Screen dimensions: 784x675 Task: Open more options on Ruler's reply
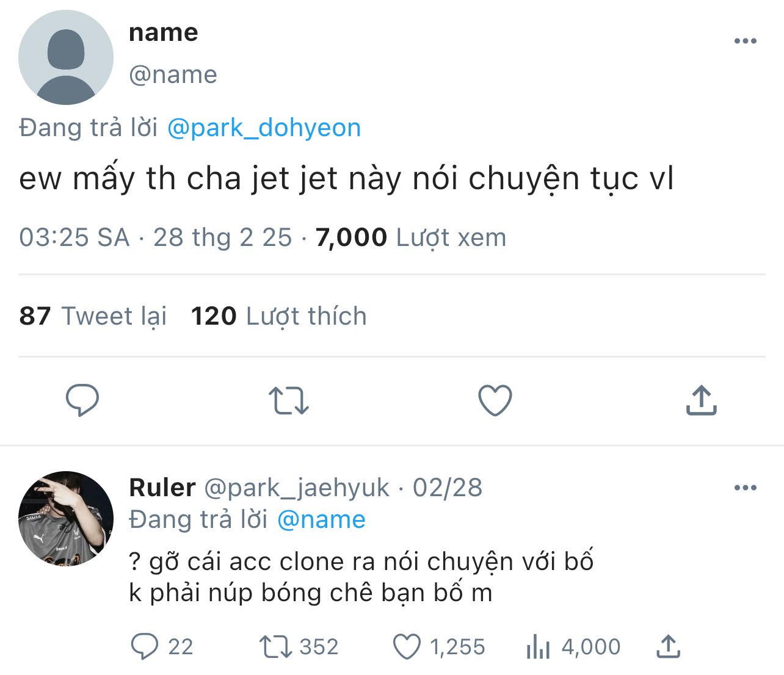(x=745, y=488)
